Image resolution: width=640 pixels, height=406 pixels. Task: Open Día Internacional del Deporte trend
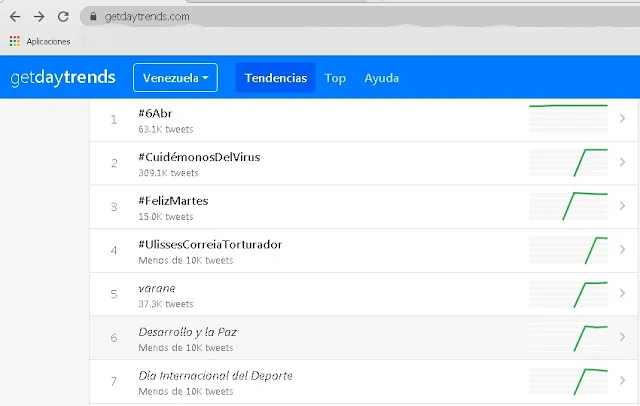(216, 376)
